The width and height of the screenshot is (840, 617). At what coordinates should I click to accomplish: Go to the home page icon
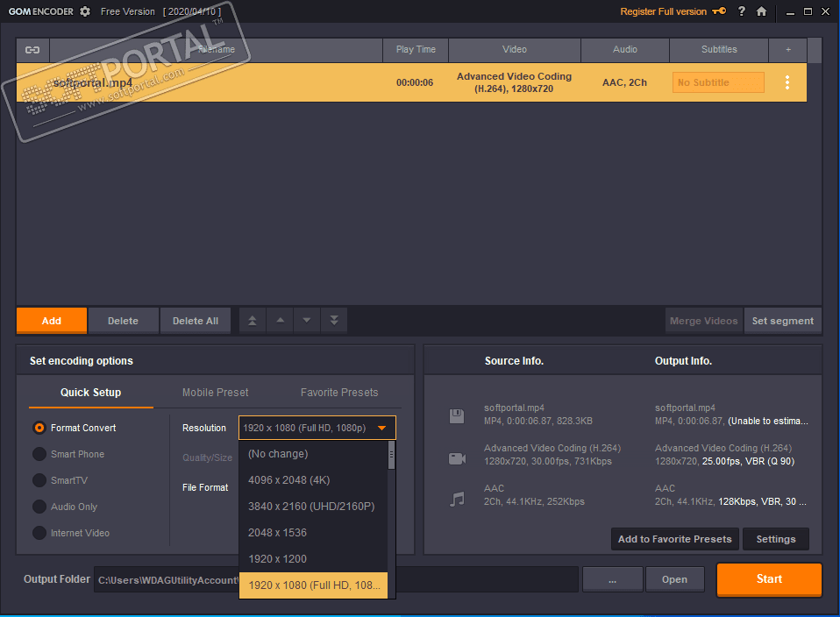point(761,11)
